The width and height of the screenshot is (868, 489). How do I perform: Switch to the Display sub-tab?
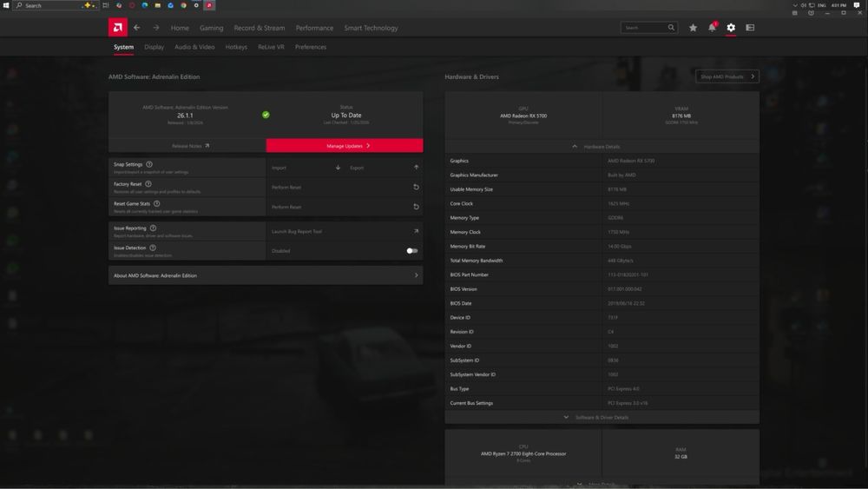(x=154, y=47)
